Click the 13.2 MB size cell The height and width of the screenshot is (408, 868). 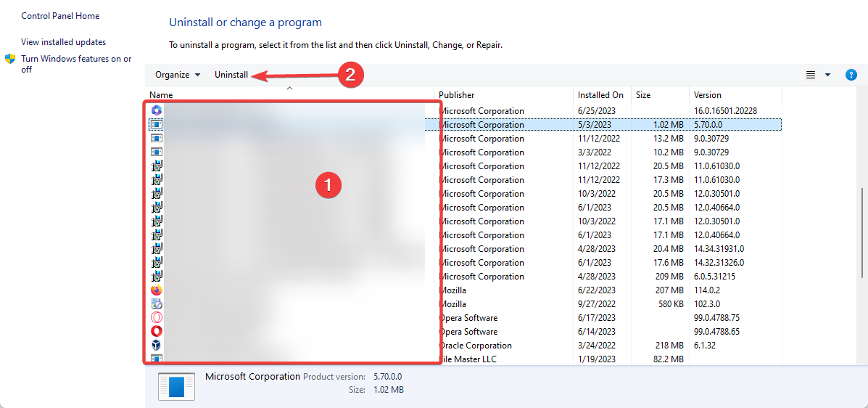coord(669,139)
